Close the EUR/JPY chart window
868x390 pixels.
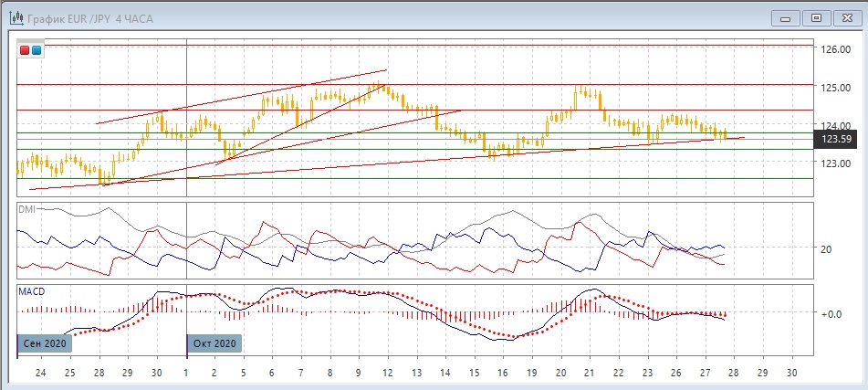click(x=845, y=17)
